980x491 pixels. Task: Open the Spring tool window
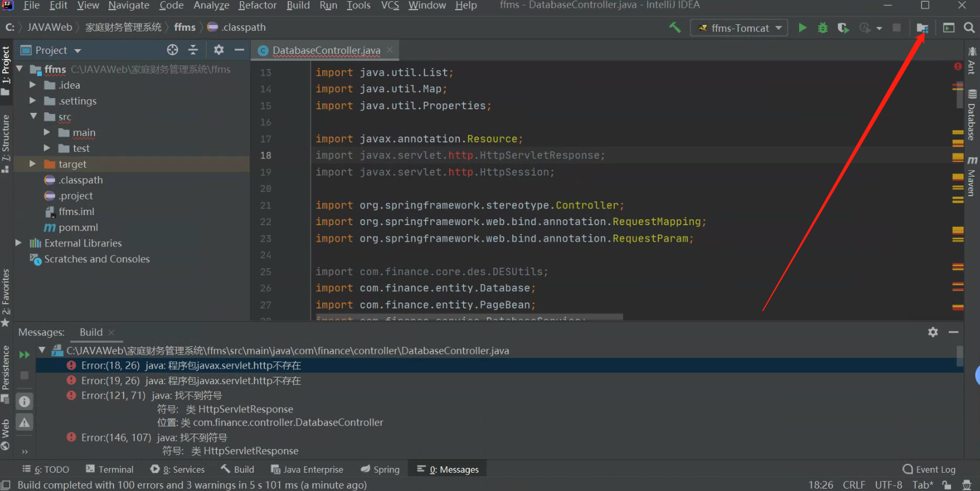pyautogui.click(x=380, y=469)
